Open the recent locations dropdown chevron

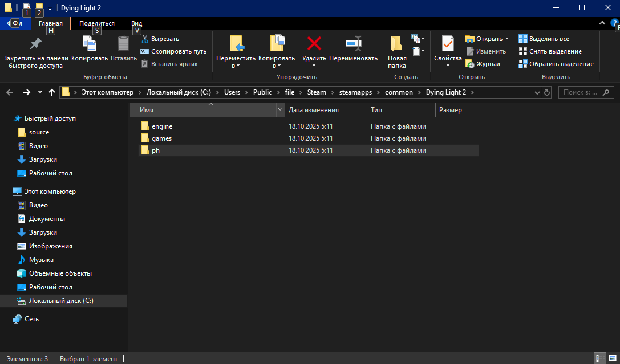[40, 92]
